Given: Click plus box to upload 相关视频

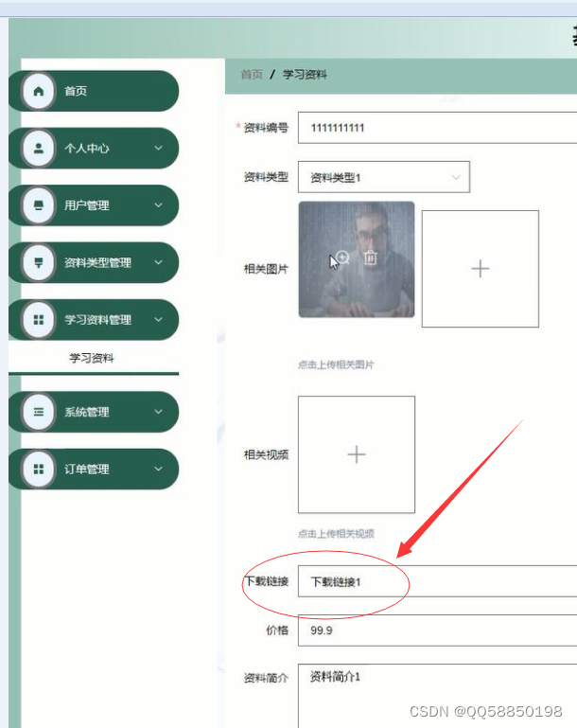Looking at the screenshot, I should click(357, 454).
